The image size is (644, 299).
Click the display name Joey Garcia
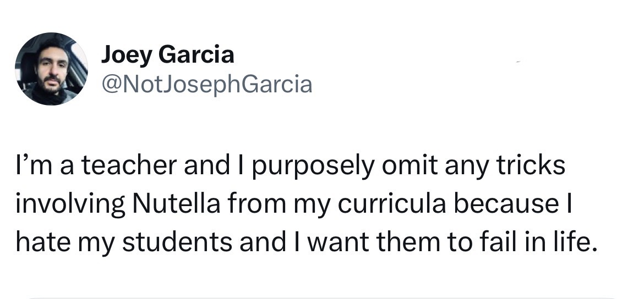pos(167,54)
